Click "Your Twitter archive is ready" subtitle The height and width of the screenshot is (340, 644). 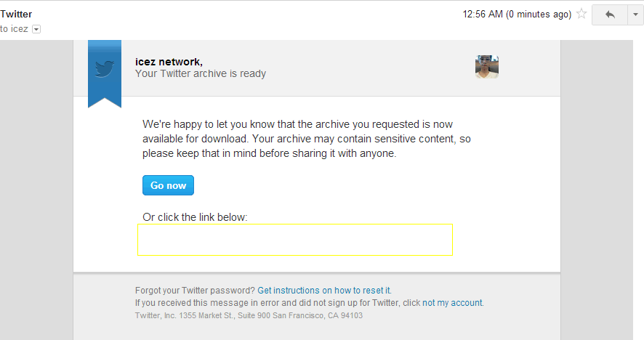click(x=201, y=73)
